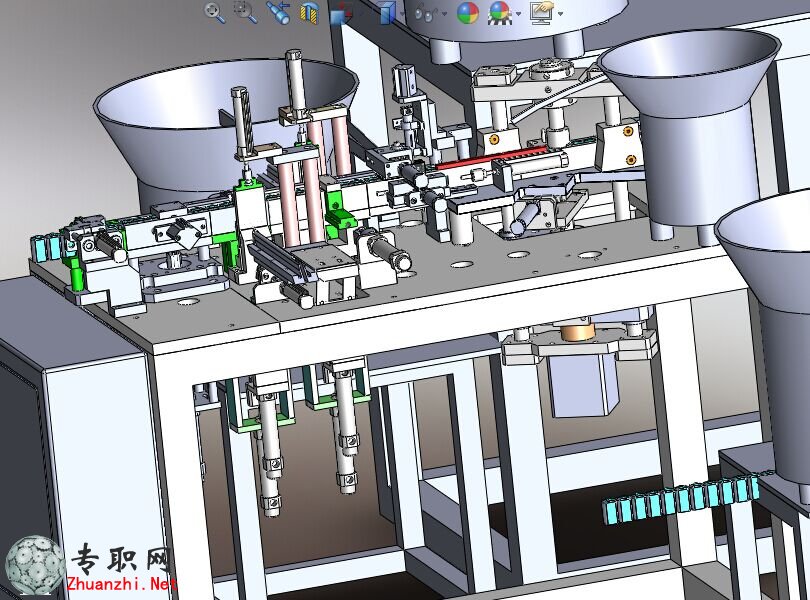Click the Edit Appearance color ball icon
The width and height of the screenshot is (810, 600).
point(468,13)
